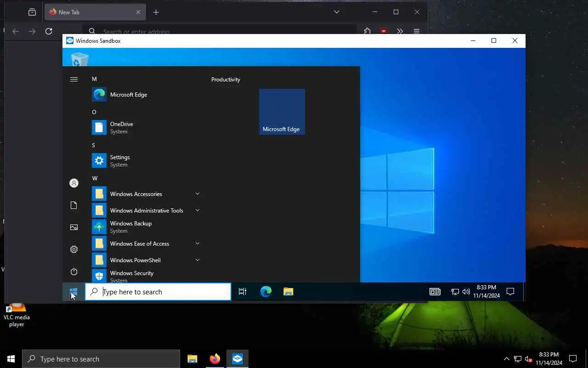Viewport: 588px width, 368px height.
Task: Click the Microsoft Edge Productivity tile
Action: click(282, 112)
